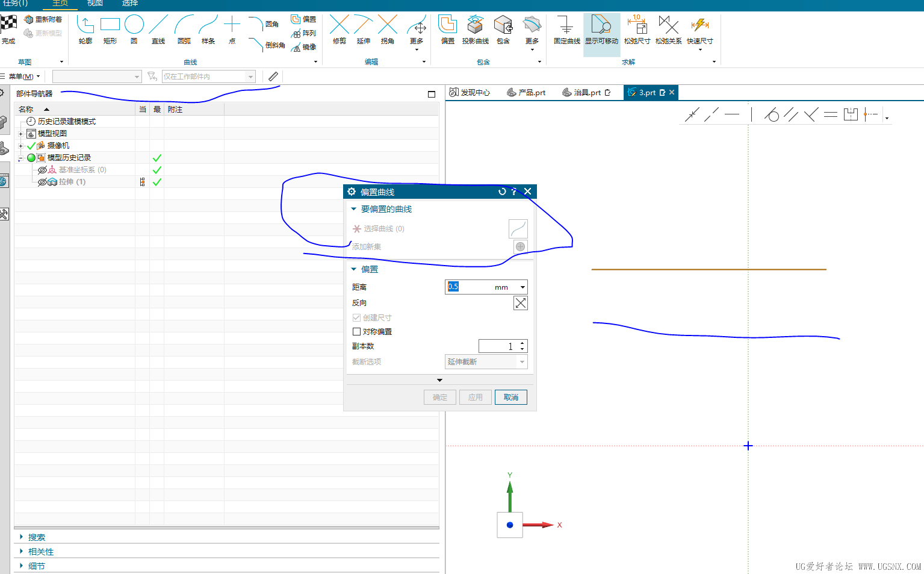Collapse the 要偏置的曲线 section
This screenshot has height=574, width=924.
point(354,209)
